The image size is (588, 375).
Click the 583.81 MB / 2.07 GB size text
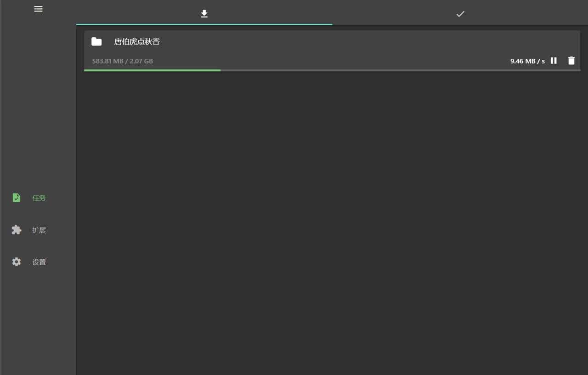[122, 61]
